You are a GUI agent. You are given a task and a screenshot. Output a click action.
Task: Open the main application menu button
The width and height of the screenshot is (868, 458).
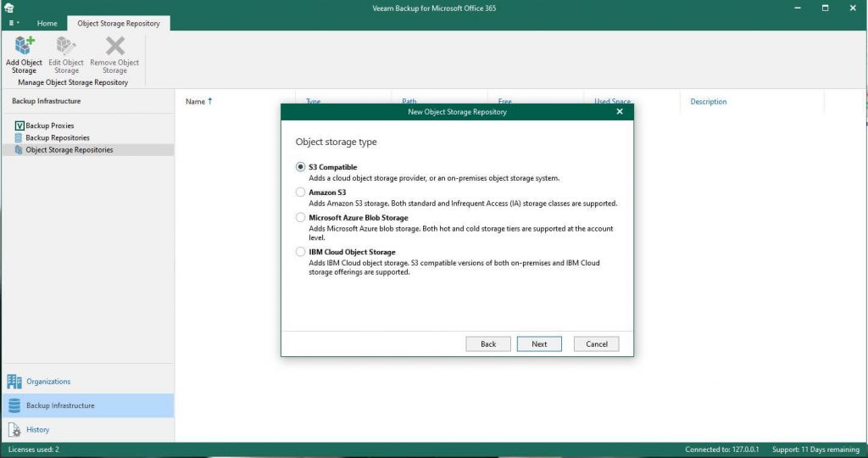14,23
